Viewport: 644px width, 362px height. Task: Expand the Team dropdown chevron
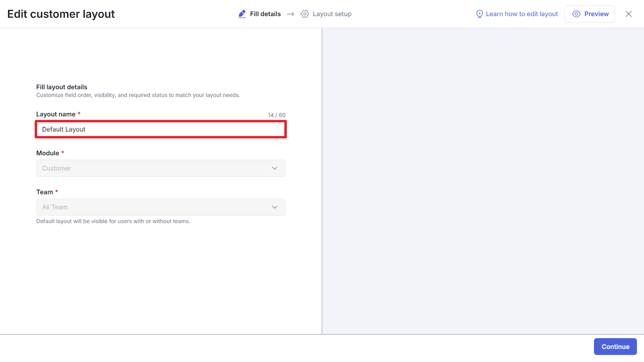tap(275, 207)
